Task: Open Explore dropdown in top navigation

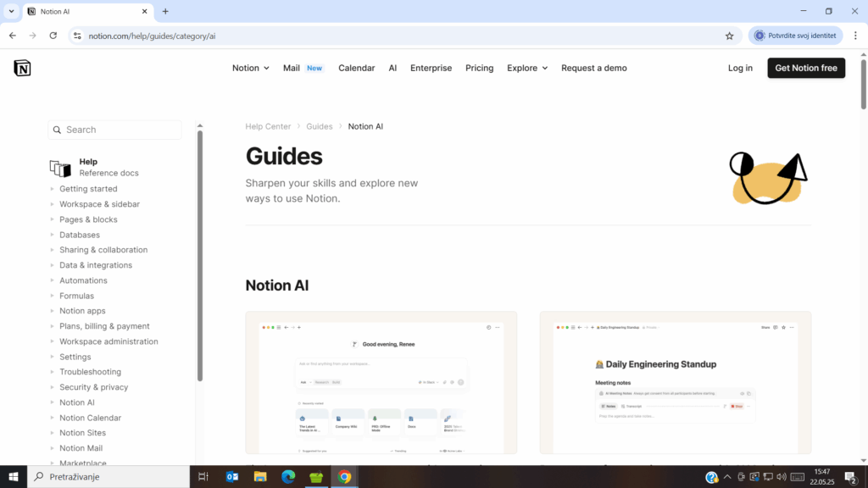Action: (527, 68)
